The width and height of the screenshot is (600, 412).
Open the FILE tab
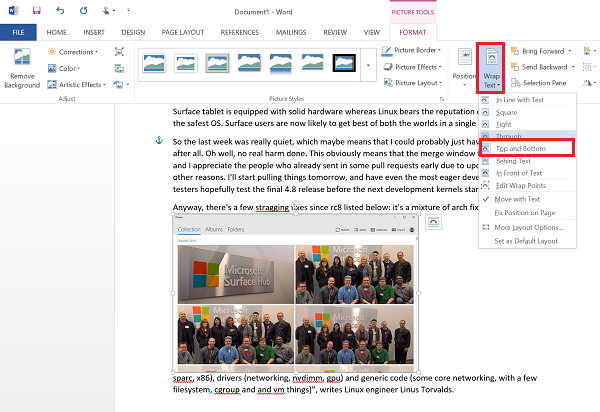point(18,33)
